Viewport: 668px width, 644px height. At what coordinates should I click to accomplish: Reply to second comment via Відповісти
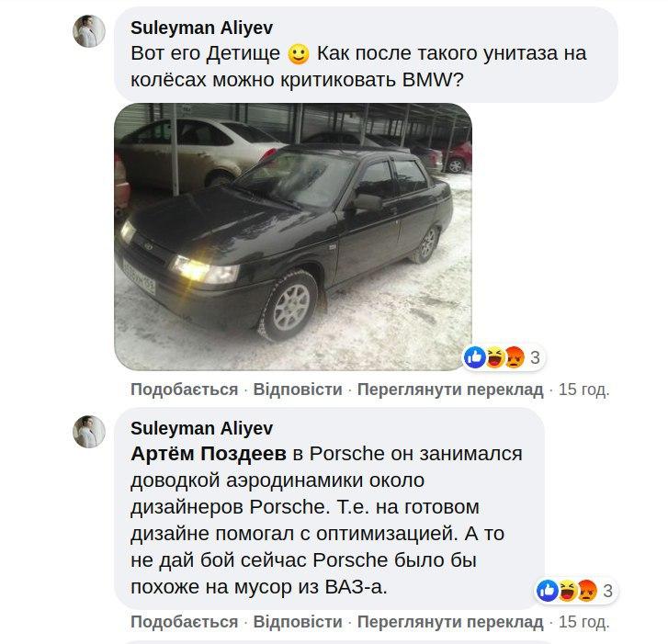298,621
